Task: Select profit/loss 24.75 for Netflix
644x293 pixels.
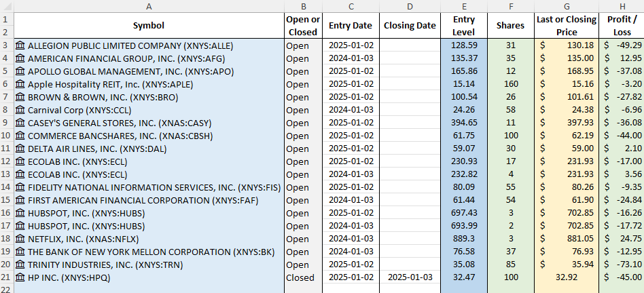Action: coord(622,239)
